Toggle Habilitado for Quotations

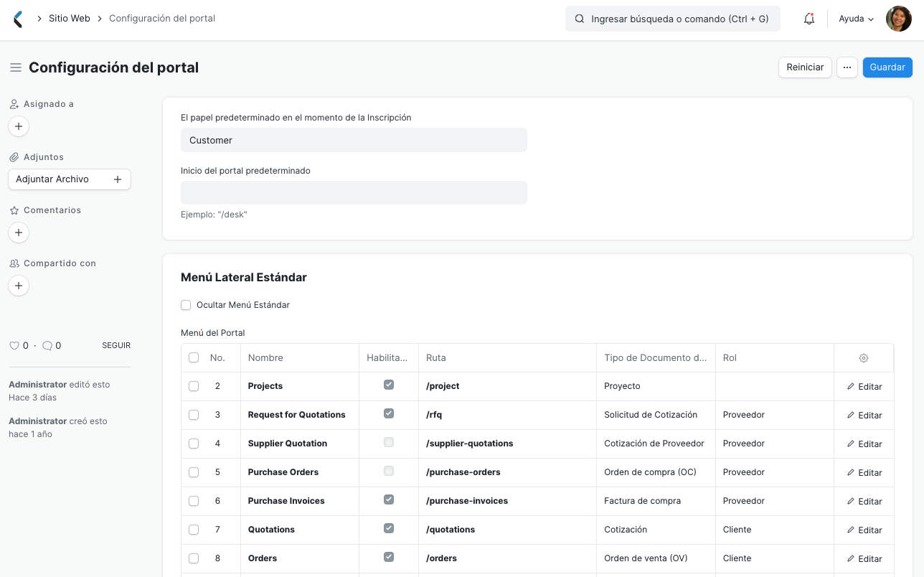click(389, 528)
